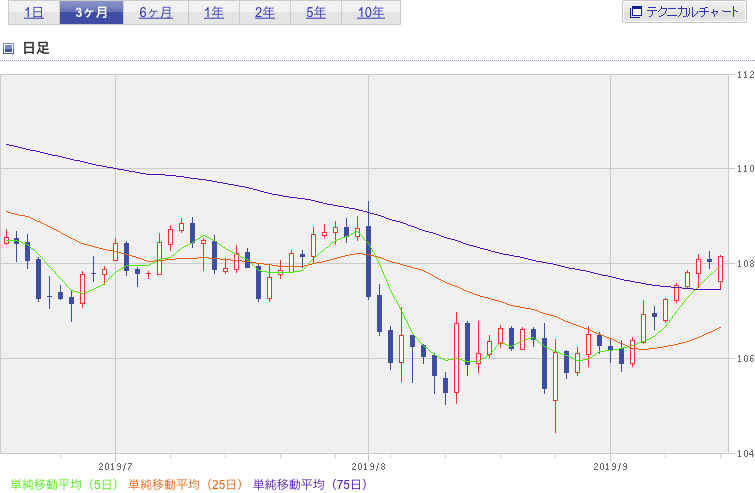Click the square icon beside 日足
Viewport: 755px width, 493px height.
[8, 48]
